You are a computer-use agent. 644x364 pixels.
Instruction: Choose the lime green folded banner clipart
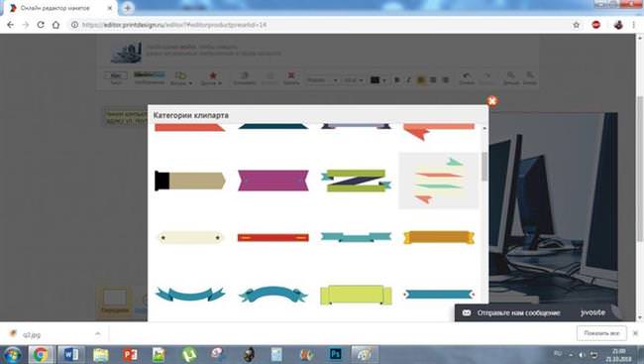(356, 295)
